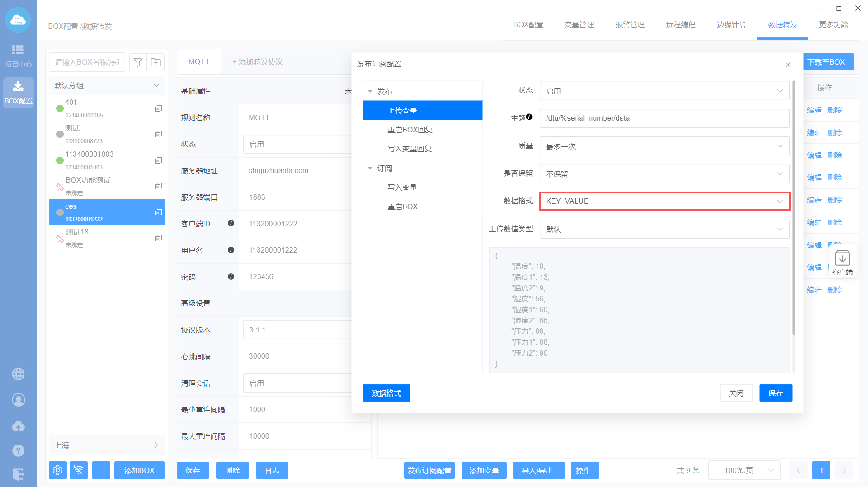Click the globe language icon in sidebar
Viewport: 868px width, 487px height.
click(x=18, y=374)
